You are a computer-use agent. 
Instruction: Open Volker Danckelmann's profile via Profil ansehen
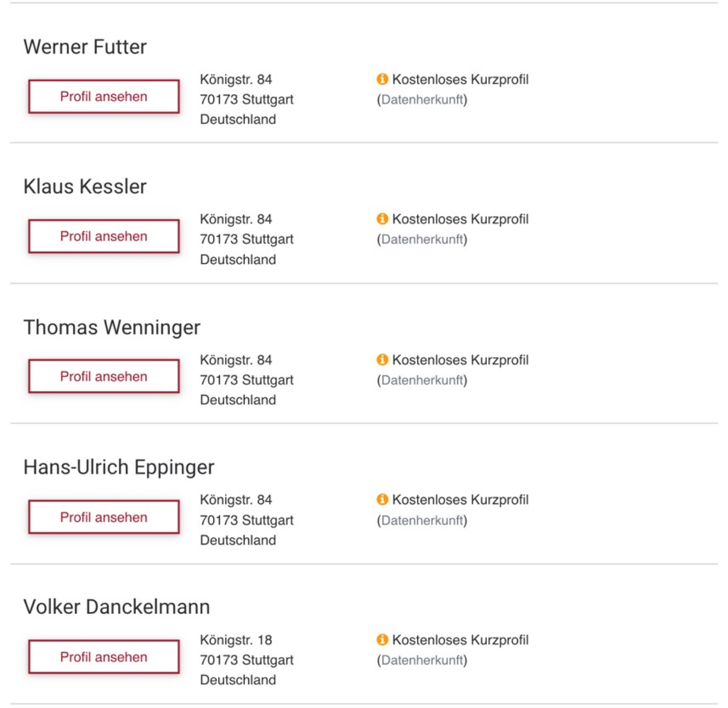(x=104, y=657)
